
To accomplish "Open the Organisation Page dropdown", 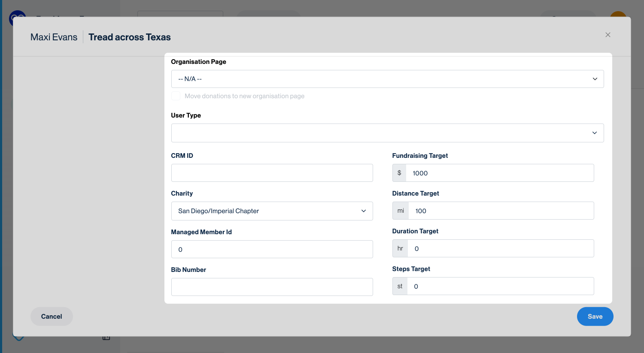I will (x=387, y=79).
